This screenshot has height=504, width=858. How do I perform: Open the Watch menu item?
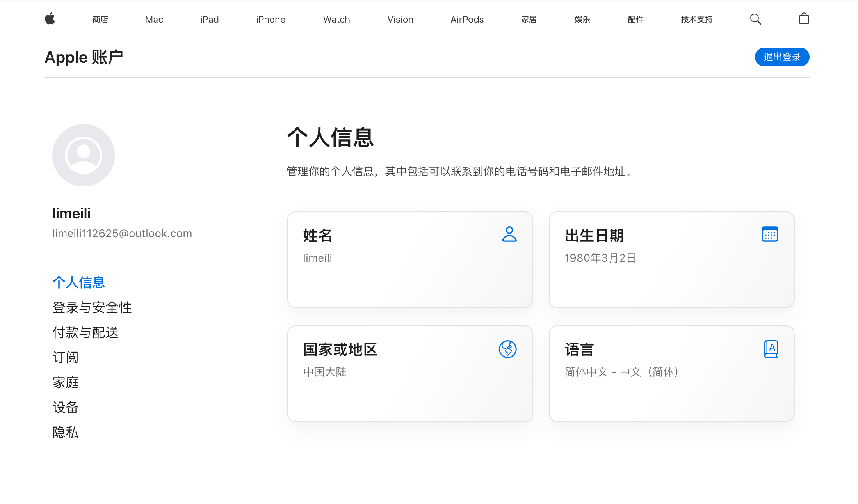click(x=336, y=19)
